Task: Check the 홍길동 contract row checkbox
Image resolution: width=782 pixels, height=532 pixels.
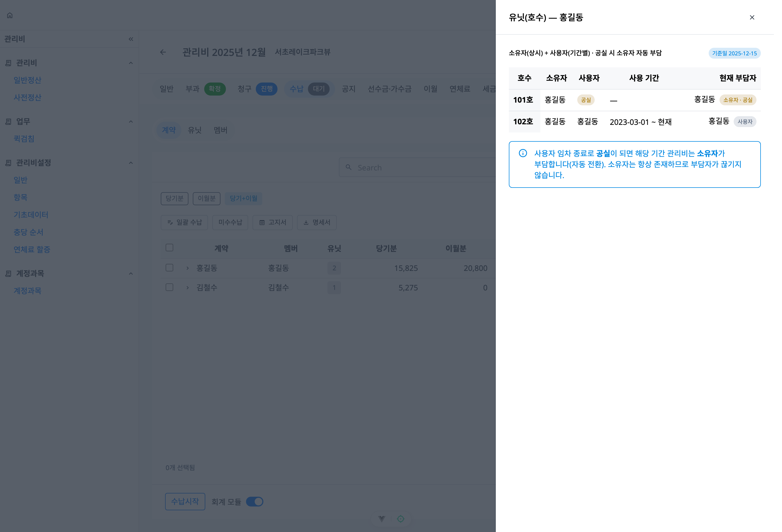Action: 169,268
